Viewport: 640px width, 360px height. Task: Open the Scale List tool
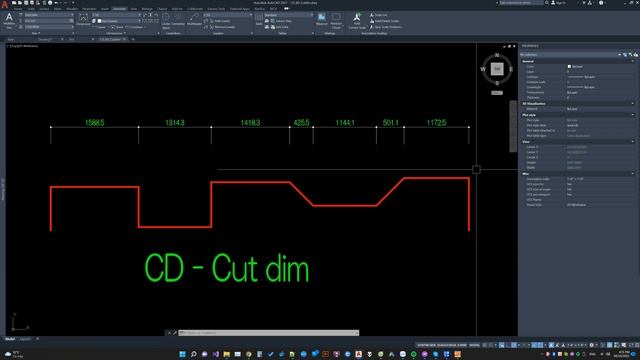click(x=378, y=15)
